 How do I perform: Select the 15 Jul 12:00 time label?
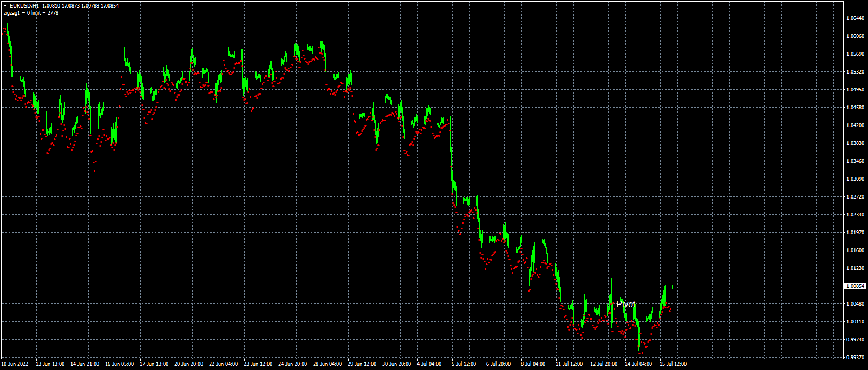[674, 364]
